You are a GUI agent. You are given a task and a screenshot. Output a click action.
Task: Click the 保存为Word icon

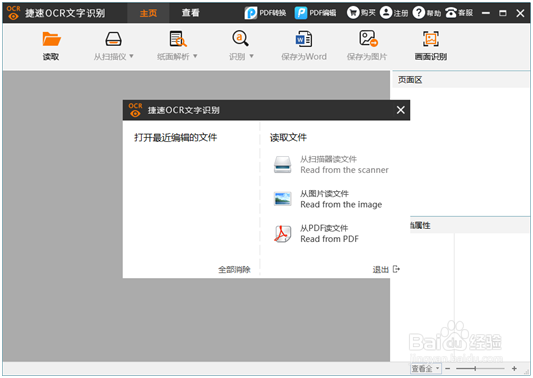(x=304, y=39)
